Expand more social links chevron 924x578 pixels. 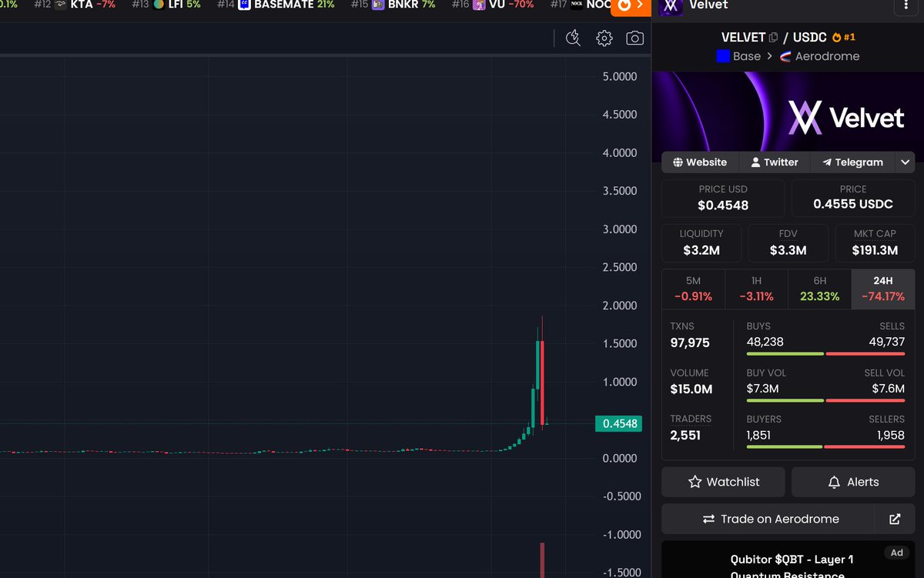pos(906,162)
